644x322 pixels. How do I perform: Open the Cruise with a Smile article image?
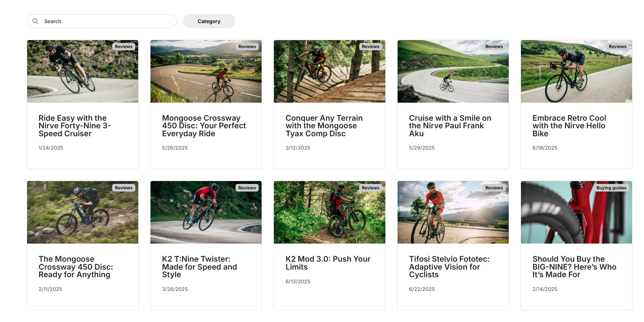coord(453,71)
